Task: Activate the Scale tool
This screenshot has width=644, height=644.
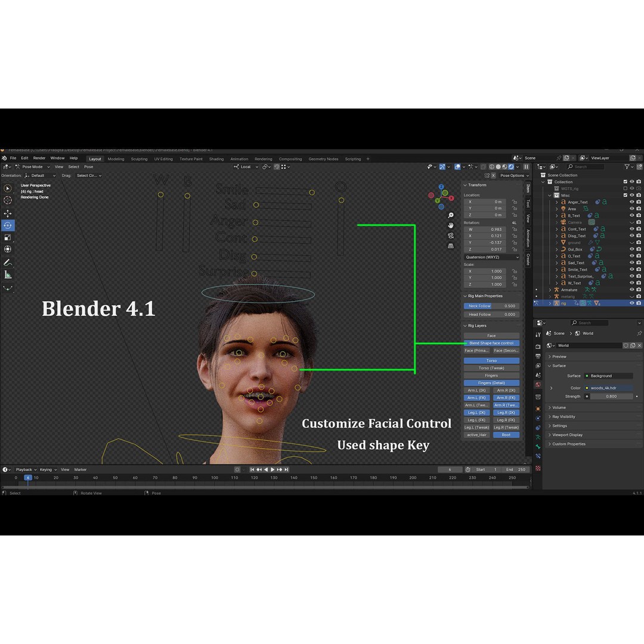Action: 8,237
